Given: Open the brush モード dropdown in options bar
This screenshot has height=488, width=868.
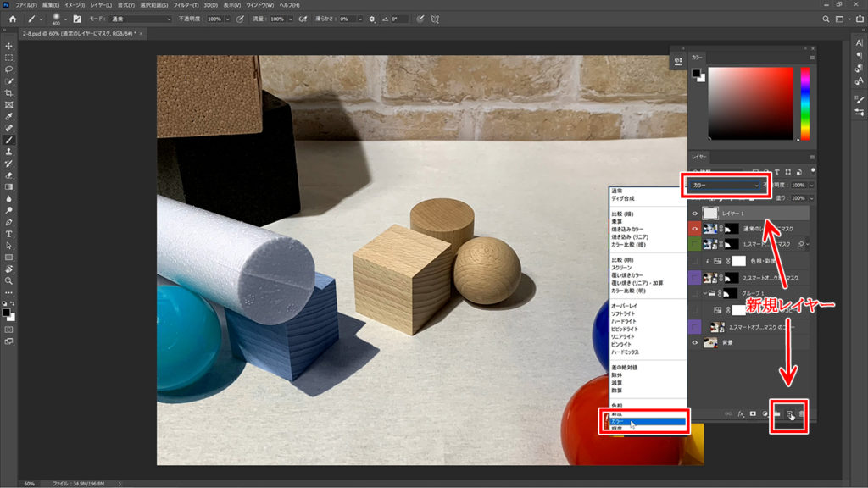Looking at the screenshot, I should coord(141,18).
